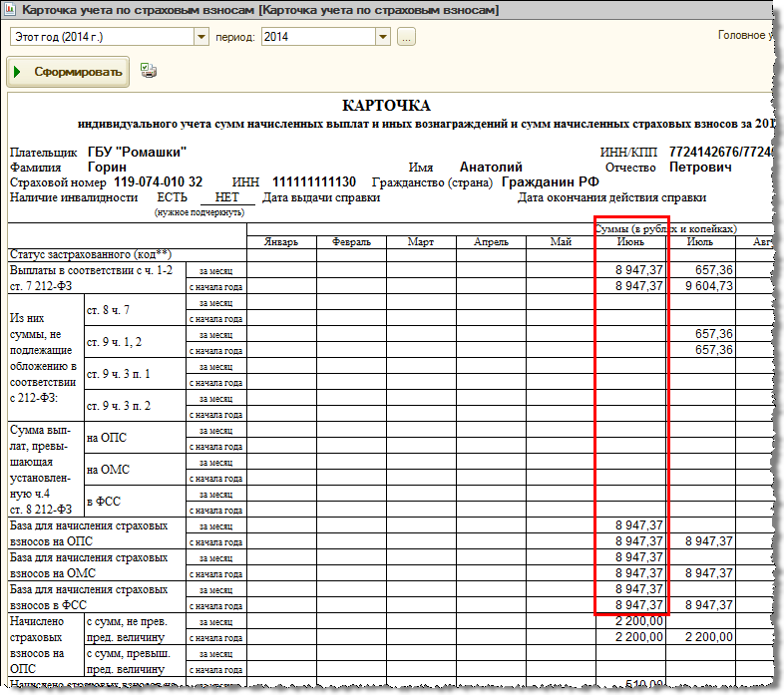Expand the период 2014 dropdown arrow
784x695 pixels.
(383, 37)
